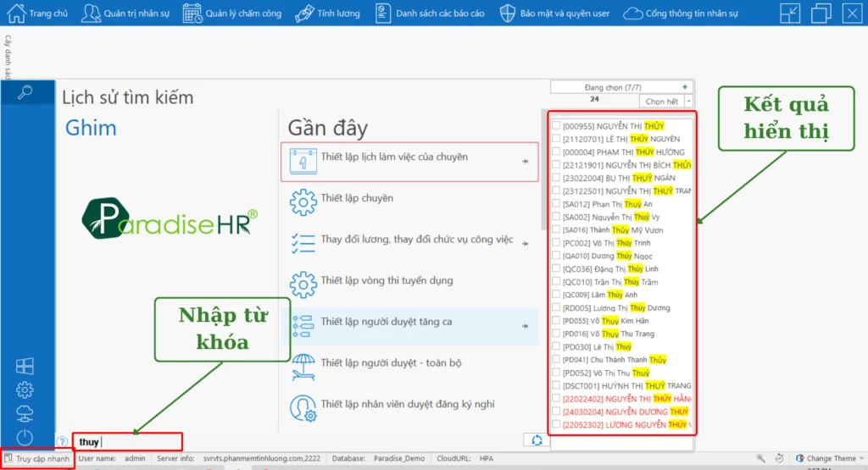Click calendar icon of lịch làm việc item
Screen dimensions: 868x470
click(x=303, y=162)
